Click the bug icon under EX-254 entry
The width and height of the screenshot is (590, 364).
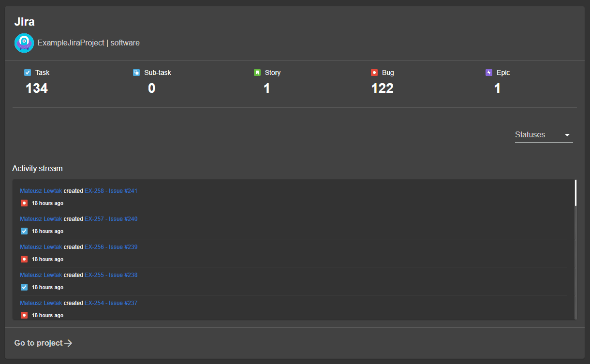point(24,315)
